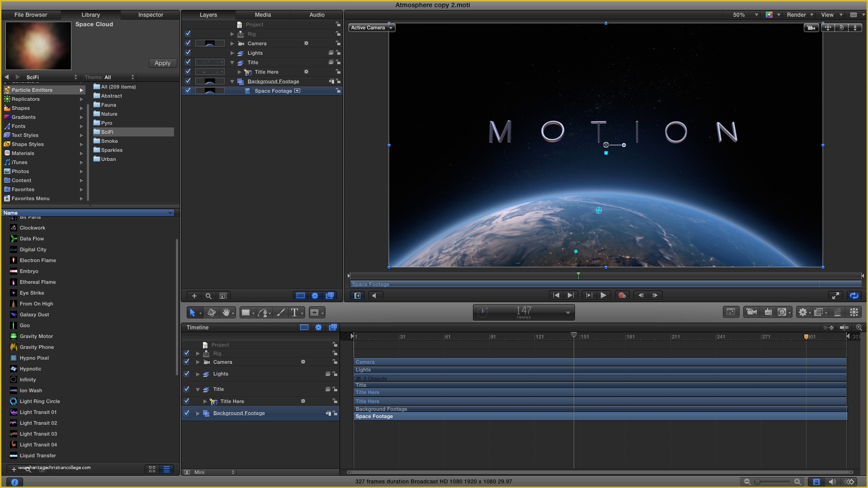The image size is (868, 488).
Task: Open the SciFi particle emitters folder
Action: pos(107,131)
